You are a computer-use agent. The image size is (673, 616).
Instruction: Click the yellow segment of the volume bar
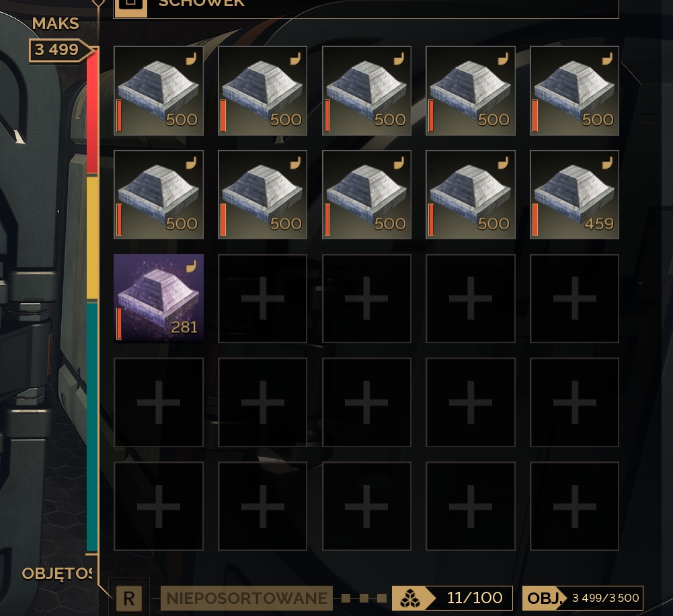(x=92, y=238)
